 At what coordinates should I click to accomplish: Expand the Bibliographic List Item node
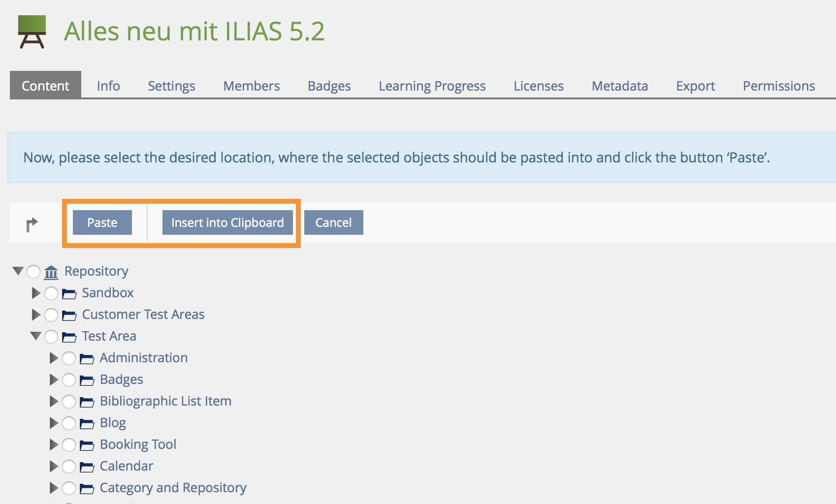coord(54,402)
